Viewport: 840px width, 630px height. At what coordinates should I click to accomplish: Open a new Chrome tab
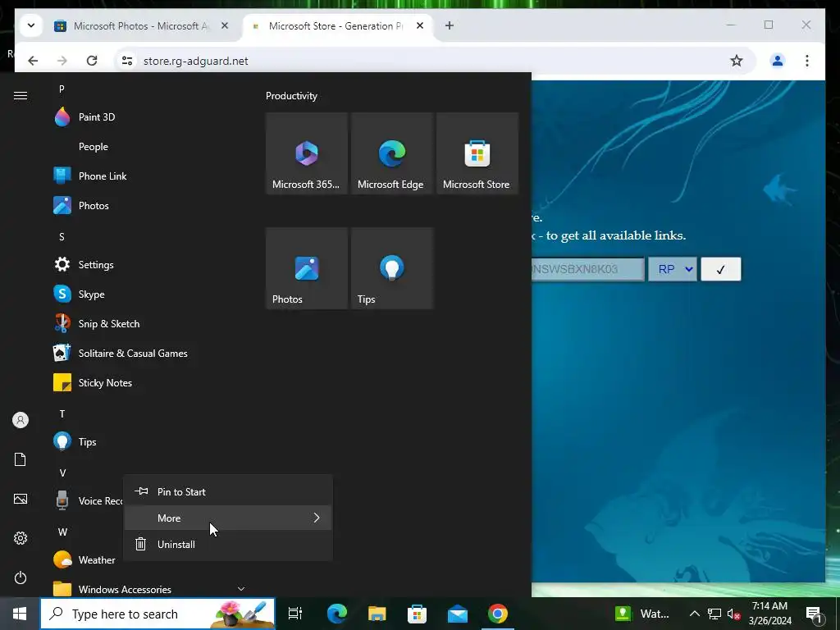pos(450,25)
